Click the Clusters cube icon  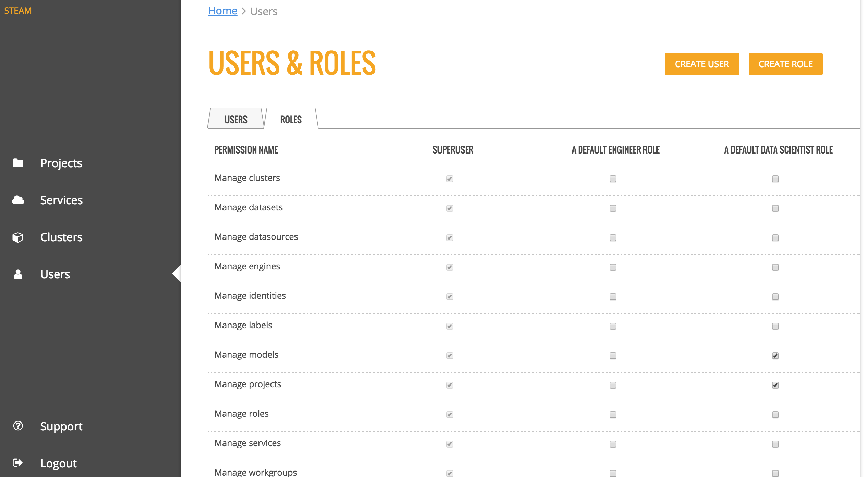coord(18,237)
